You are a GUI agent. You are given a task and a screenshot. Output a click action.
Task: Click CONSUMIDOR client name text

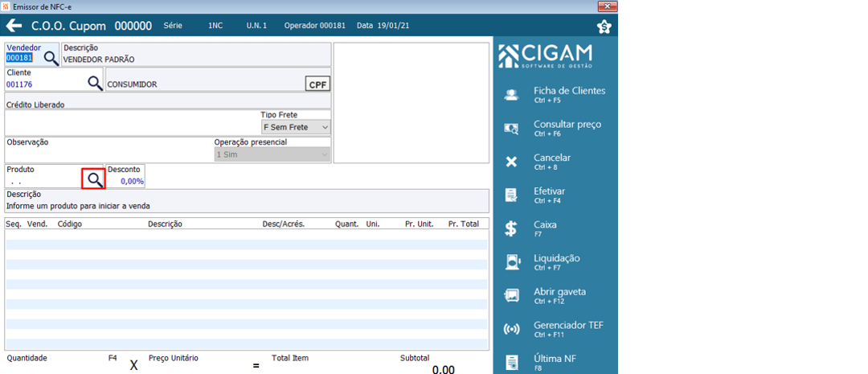pos(133,84)
